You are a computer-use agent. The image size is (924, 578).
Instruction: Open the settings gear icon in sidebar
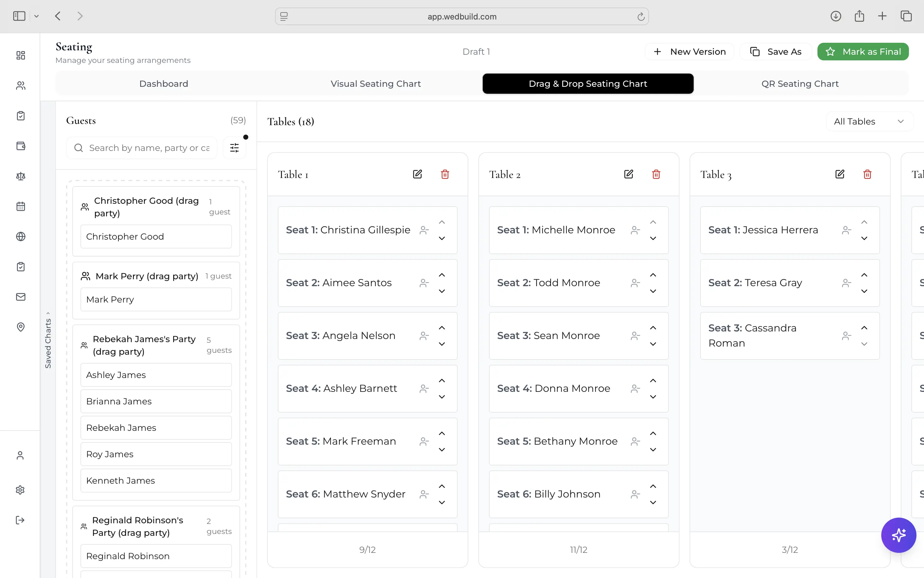[20, 490]
